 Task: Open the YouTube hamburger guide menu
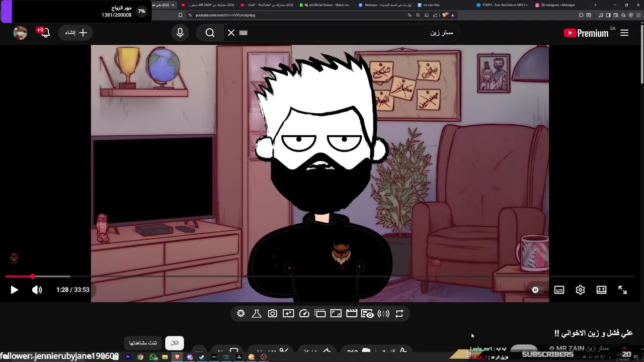[x=624, y=33]
